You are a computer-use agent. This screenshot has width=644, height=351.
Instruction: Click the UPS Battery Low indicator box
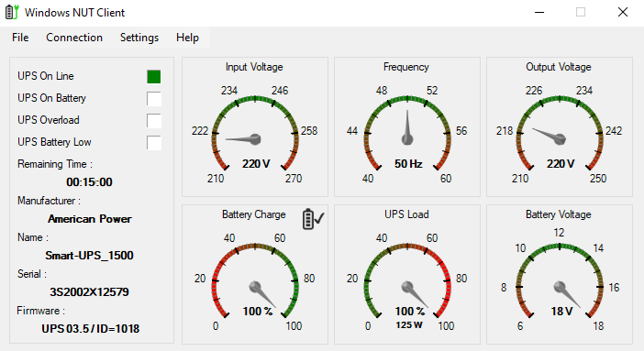tap(154, 143)
